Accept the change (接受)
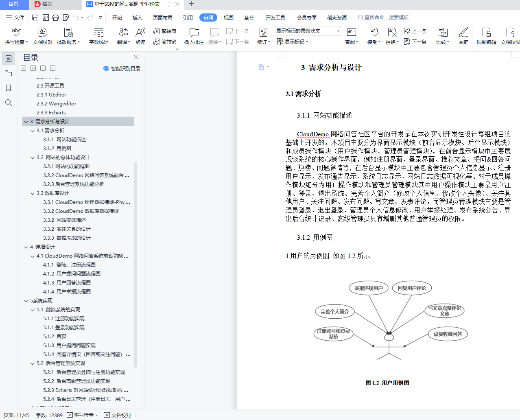The width and height of the screenshot is (520, 420). pyautogui.click(x=374, y=36)
